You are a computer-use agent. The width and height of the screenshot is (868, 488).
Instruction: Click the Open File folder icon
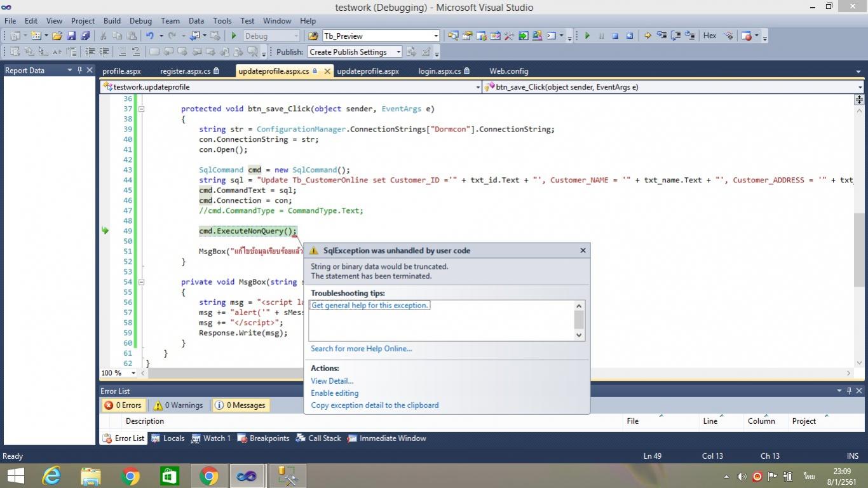[57, 36]
